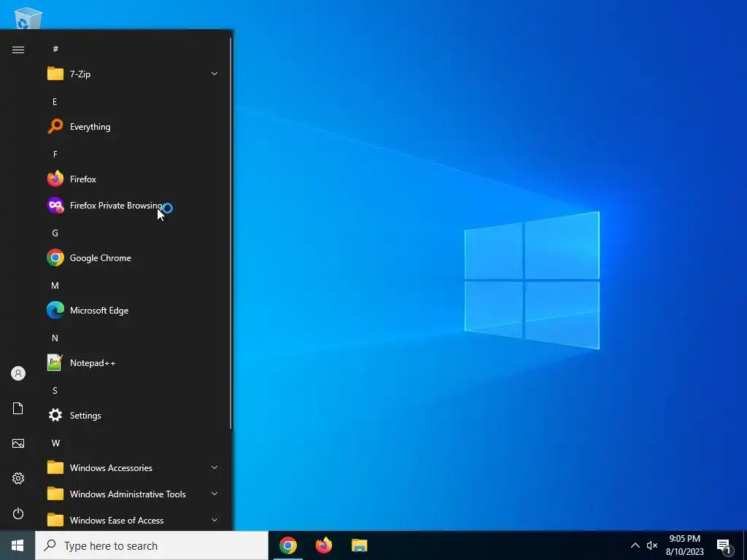This screenshot has height=560, width=747.
Task: Click the 'W' letter header
Action: tap(55, 443)
